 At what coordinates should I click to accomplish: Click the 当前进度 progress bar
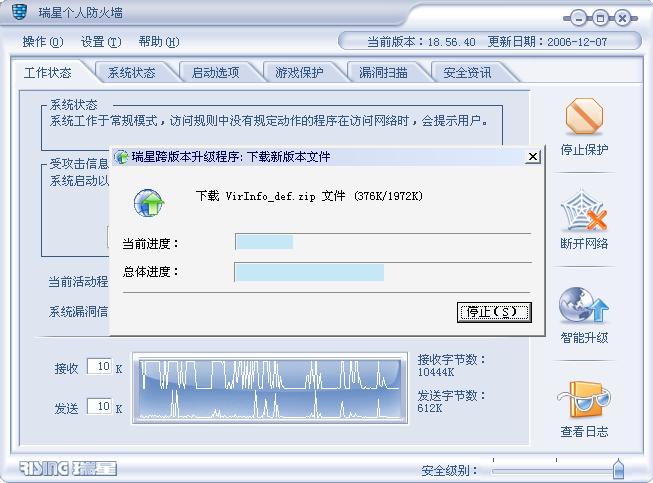tap(383, 242)
